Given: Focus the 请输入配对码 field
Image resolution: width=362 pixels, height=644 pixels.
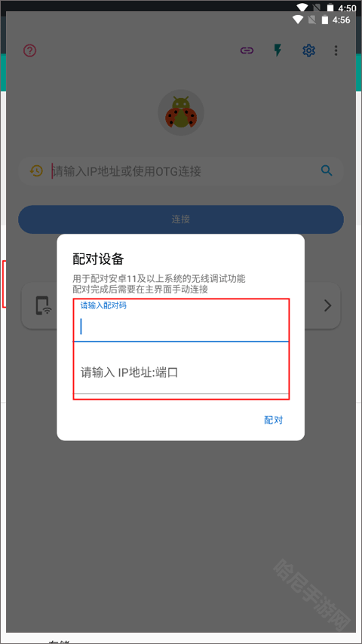Looking at the screenshot, I should pos(181,320).
